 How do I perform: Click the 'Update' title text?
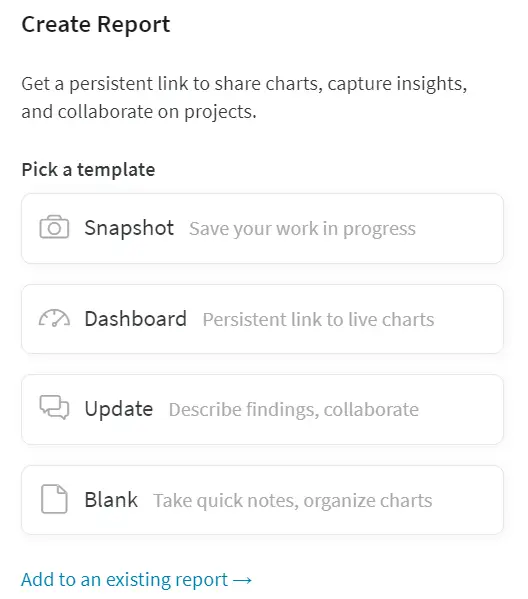pos(119,409)
